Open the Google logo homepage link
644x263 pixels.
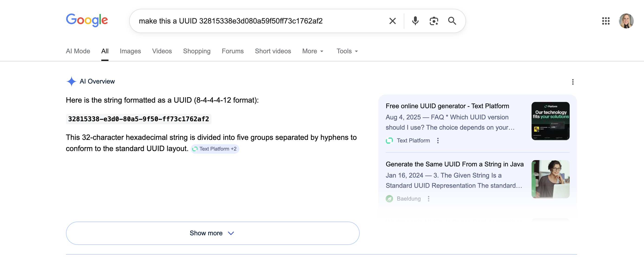[87, 20]
